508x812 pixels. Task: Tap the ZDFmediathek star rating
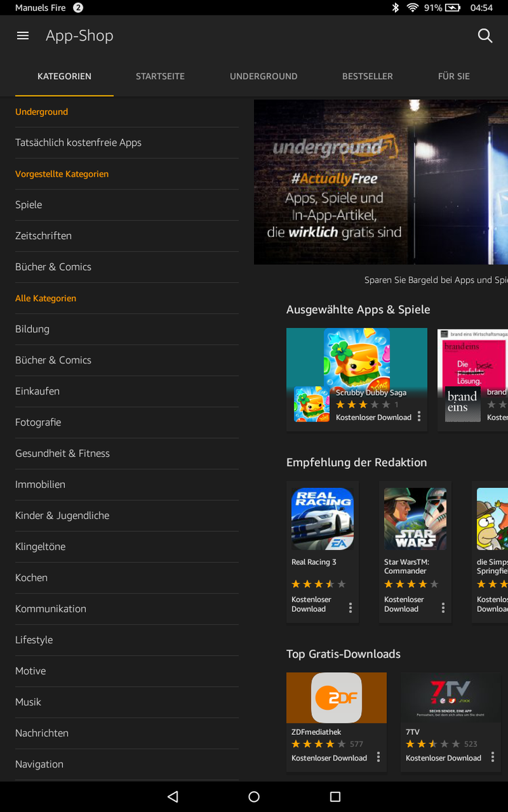pos(318,744)
